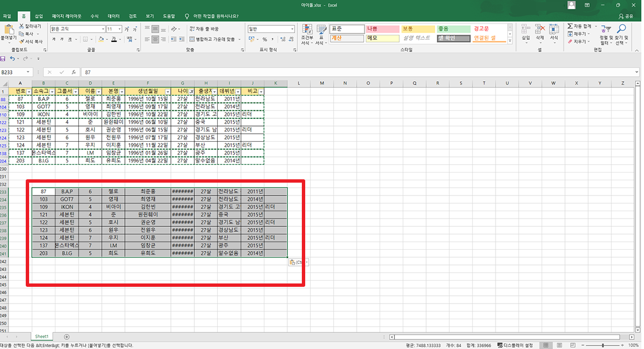Click 디스플레이 설정 in the status bar
644x349 pixels.
click(515, 345)
